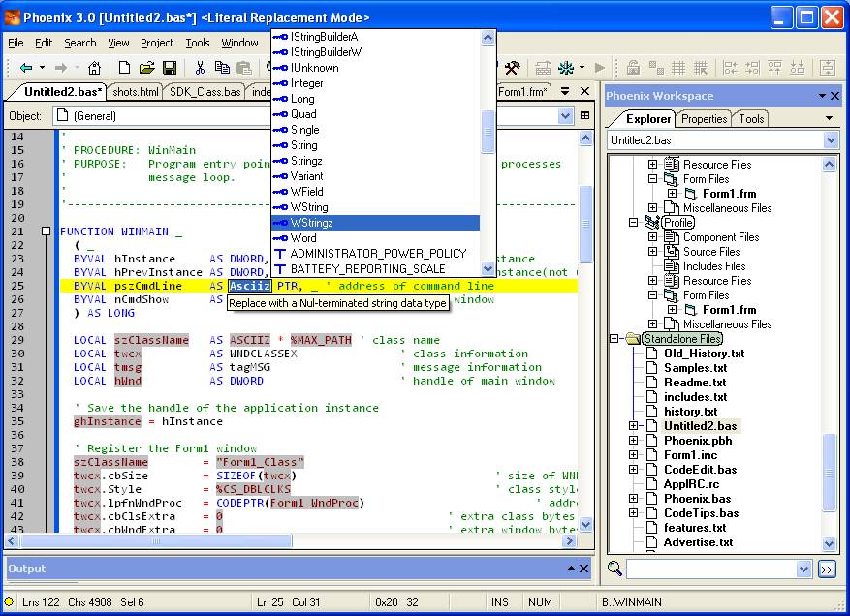850x616 pixels.
Task: Collapse the Profile tree node
Action: (x=633, y=222)
